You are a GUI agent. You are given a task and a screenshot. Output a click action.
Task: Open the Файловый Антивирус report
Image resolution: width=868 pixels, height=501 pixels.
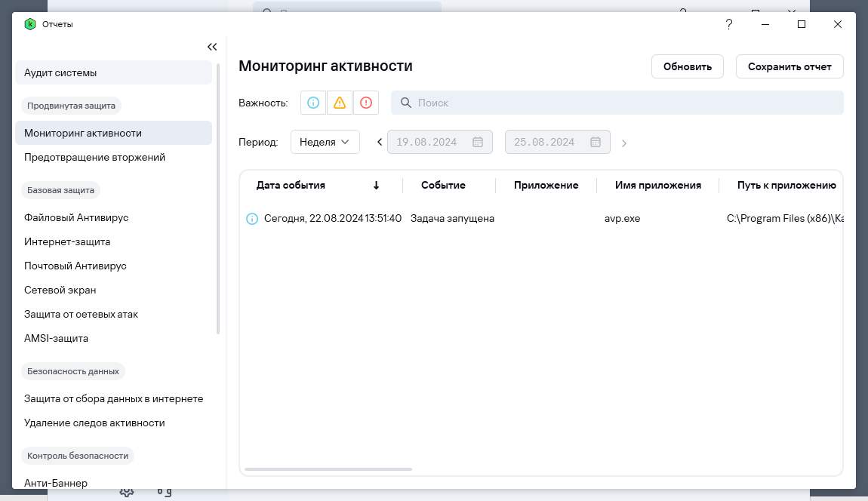[76, 217]
